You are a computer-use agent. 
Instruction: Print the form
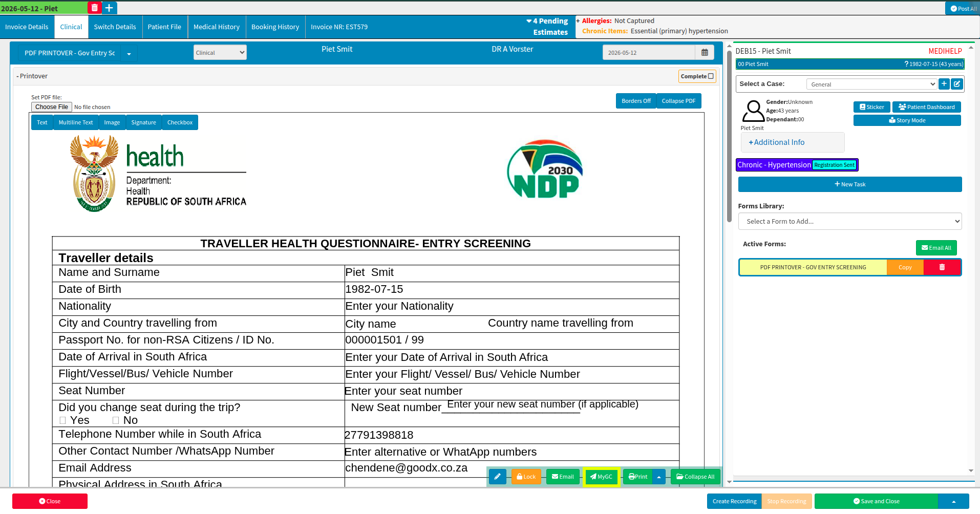tap(638, 477)
